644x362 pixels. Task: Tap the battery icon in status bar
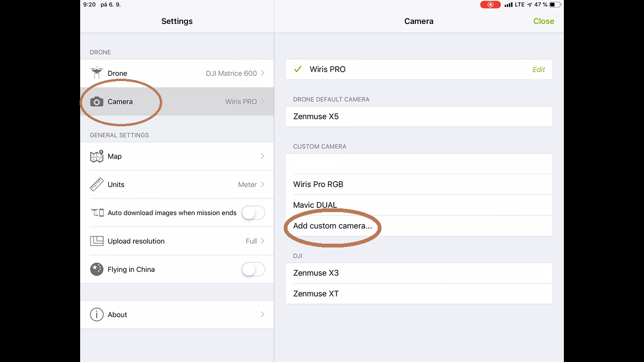pos(555,5)
